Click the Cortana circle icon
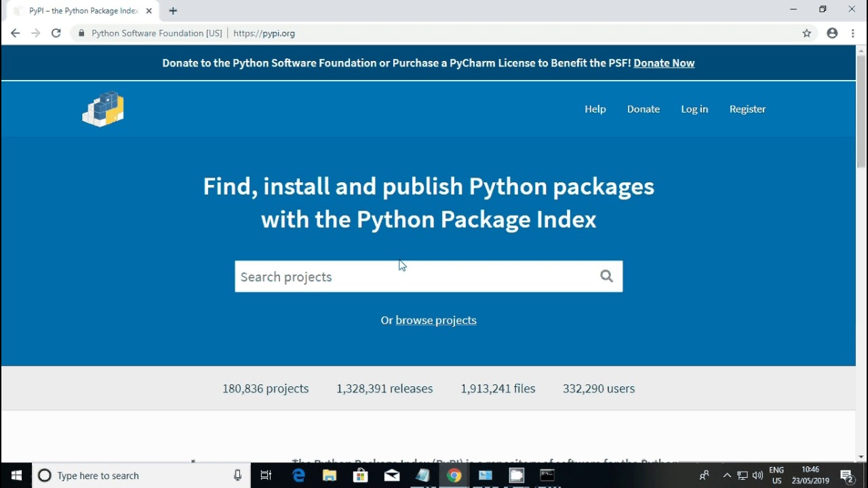The height and width of the screenshot is (488, 868). 45,475
